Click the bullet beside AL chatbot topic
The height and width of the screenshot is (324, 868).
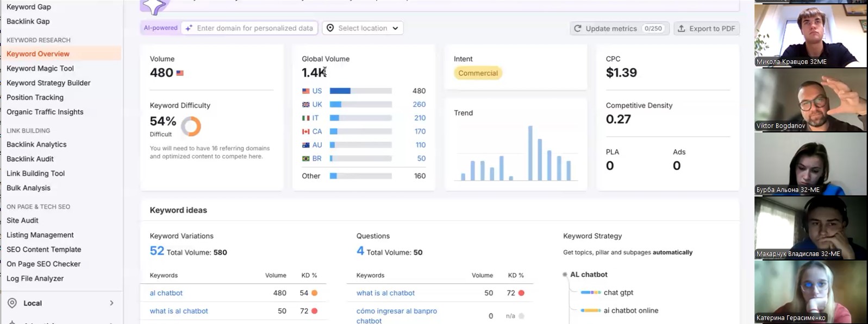(x=565, y=275)
